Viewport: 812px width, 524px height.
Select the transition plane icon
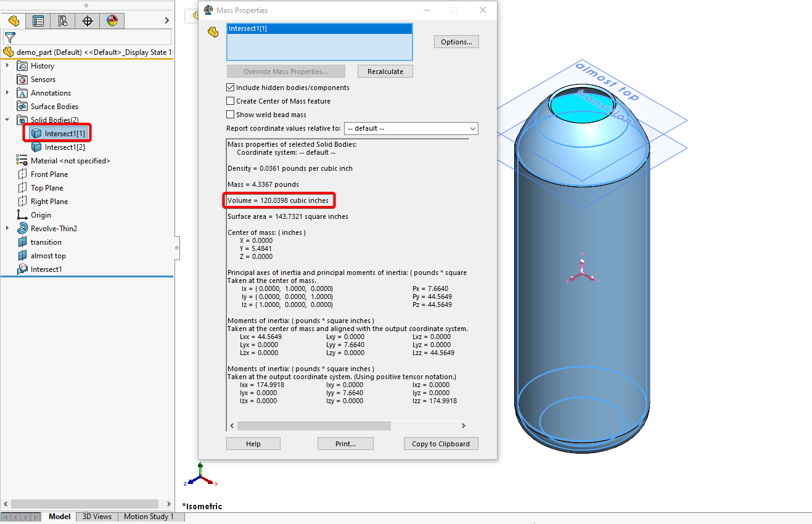22,242
